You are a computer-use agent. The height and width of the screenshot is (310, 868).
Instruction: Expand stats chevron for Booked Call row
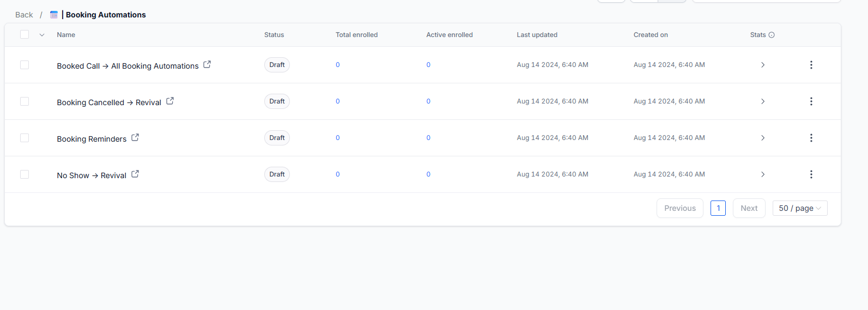763,65
